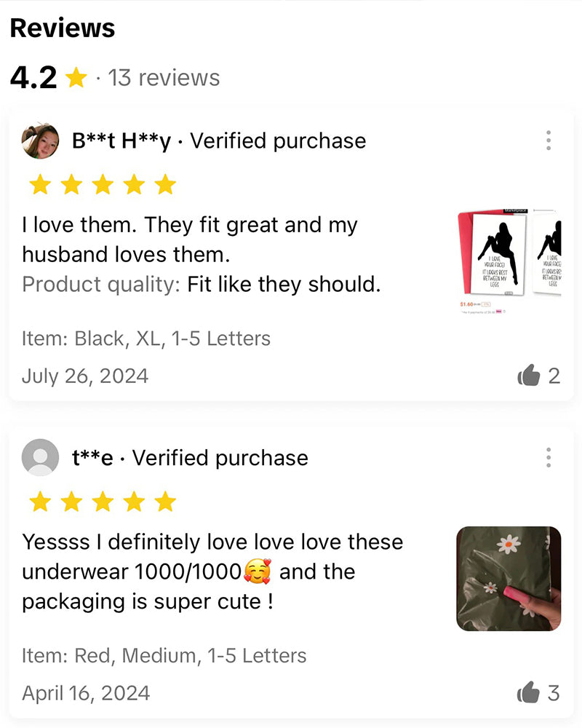The height and width of the screenshot is (728, 582).
Task: Click Verified purchase label on first review
Action: coord(278,141)
